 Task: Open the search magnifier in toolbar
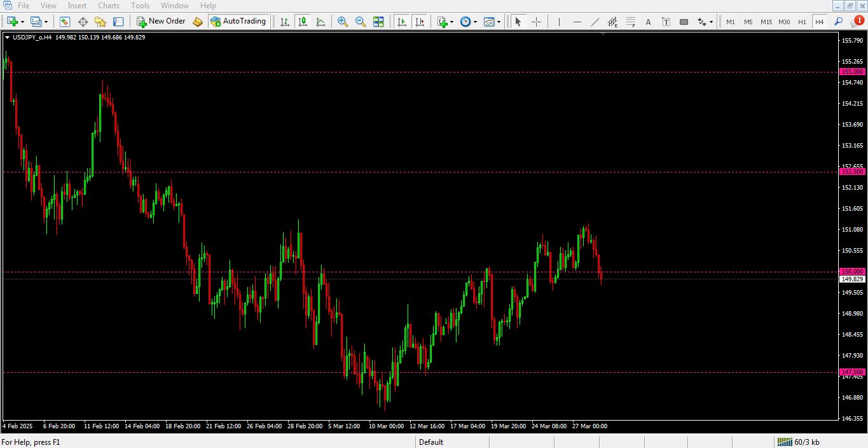(x=838, y=22)
